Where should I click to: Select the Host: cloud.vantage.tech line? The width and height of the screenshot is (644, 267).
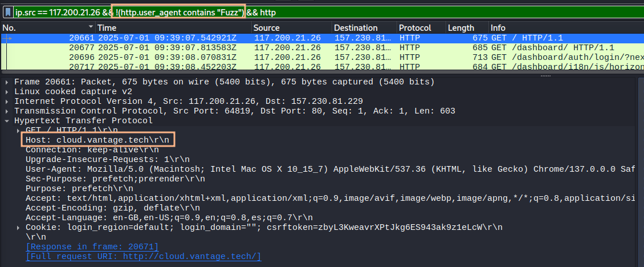click(x=97, y=140)
